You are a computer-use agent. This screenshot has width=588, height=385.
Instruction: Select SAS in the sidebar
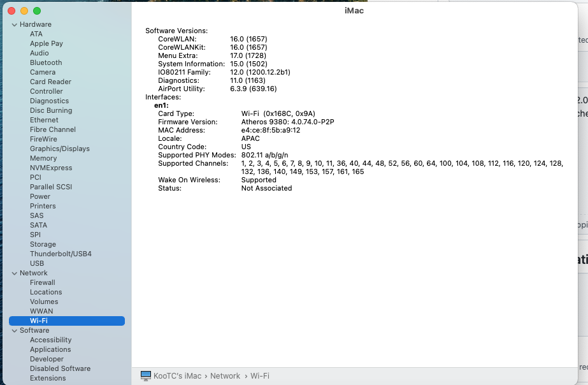[37, 215]
